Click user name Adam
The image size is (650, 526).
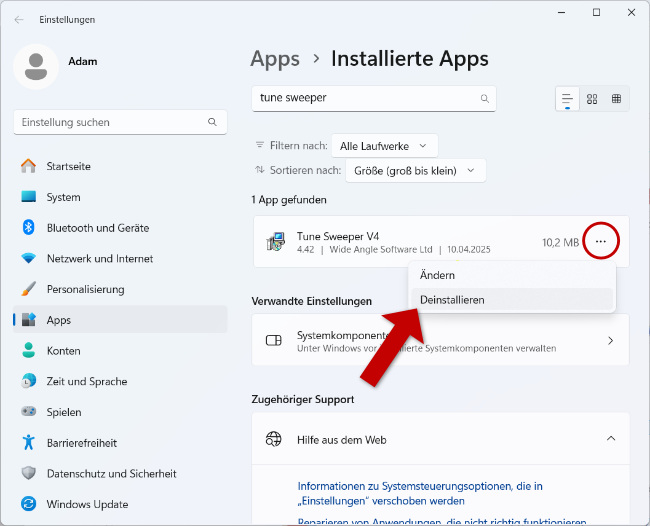(x=83, y=61)
